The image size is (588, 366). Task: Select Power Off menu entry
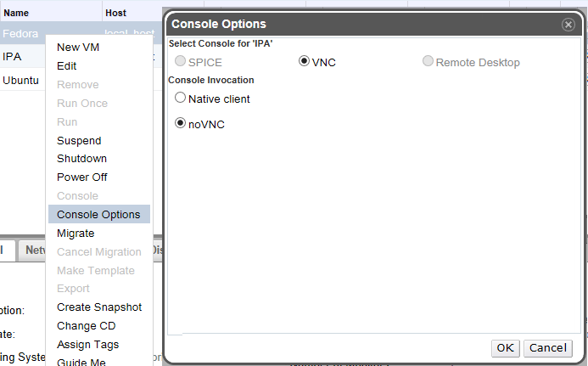pos(81,177)
